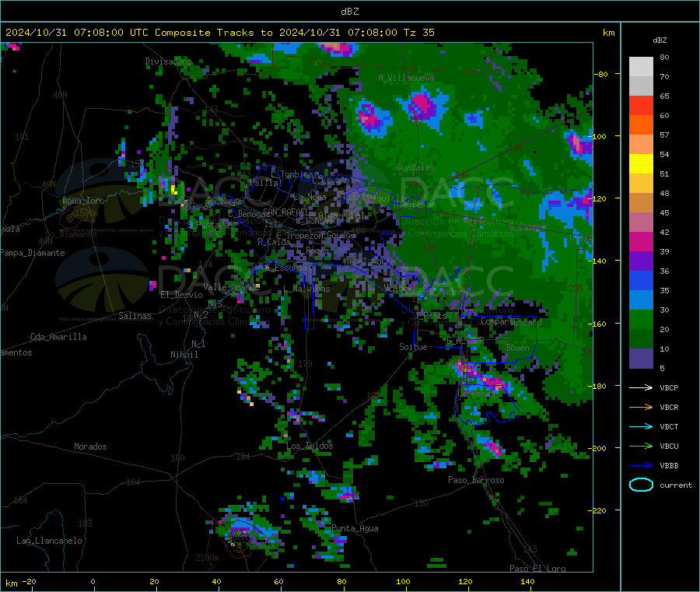This screenshot has height=592, width=700.
Task: Click the 'SAN_RAFAEL' map label
Action: point(285,212)
